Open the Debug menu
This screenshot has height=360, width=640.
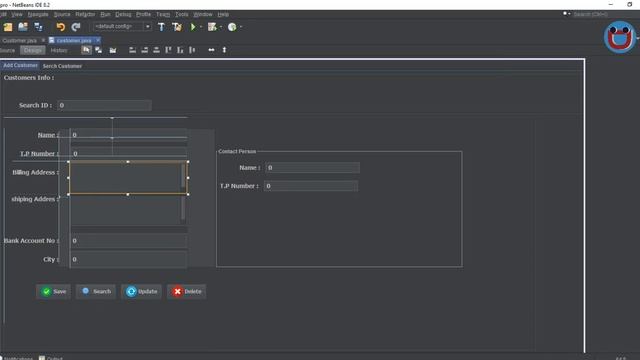[x=123, y=14]
